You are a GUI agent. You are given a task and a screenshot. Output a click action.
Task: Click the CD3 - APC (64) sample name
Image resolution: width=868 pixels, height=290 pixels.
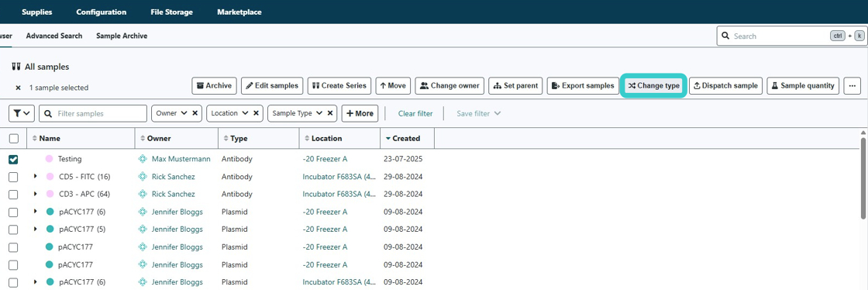click(x=84, y=195)
